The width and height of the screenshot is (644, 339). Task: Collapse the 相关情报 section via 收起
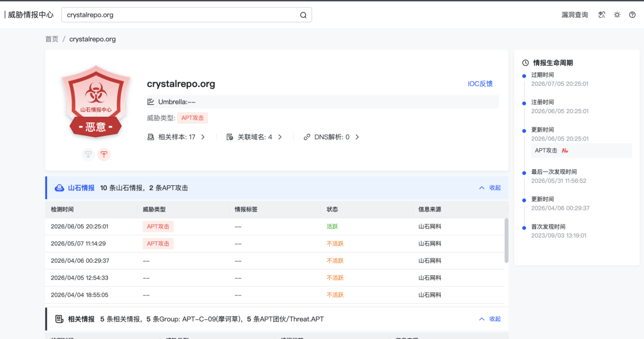point(490,319)
